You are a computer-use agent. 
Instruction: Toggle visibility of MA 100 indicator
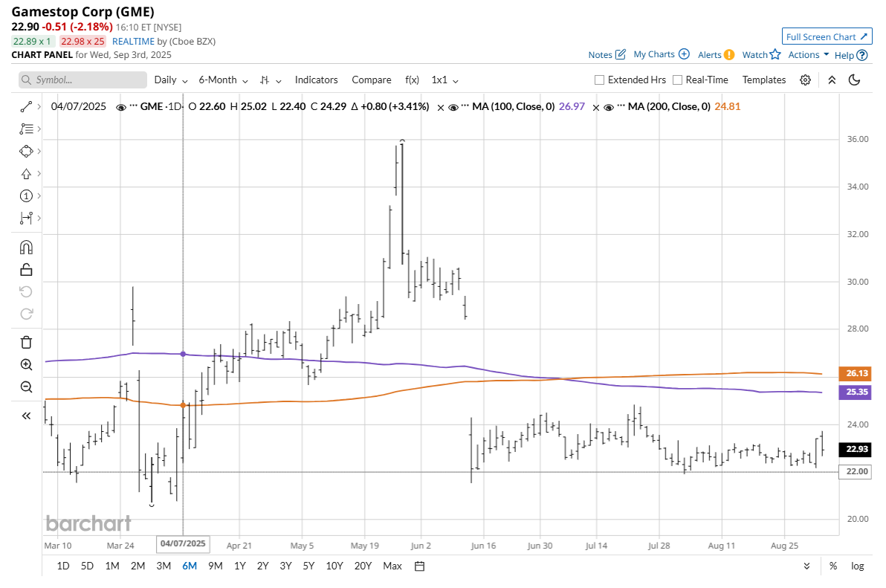[x=453, y=107]
